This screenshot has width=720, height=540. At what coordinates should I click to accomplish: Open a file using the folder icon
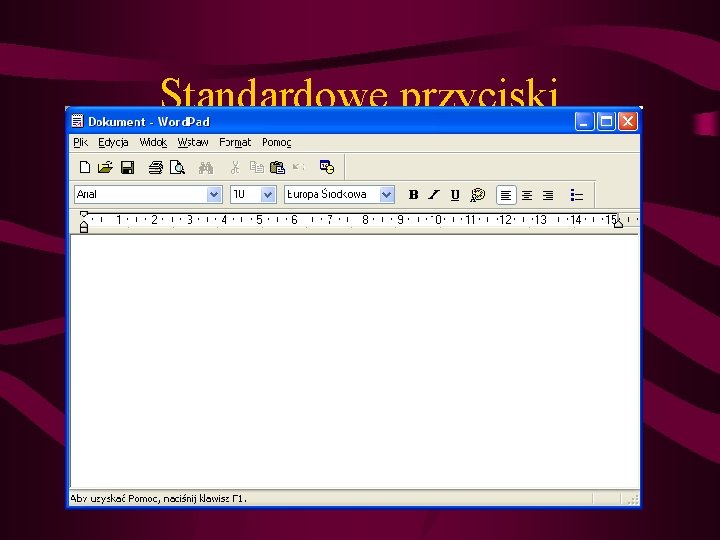point(106,167)
